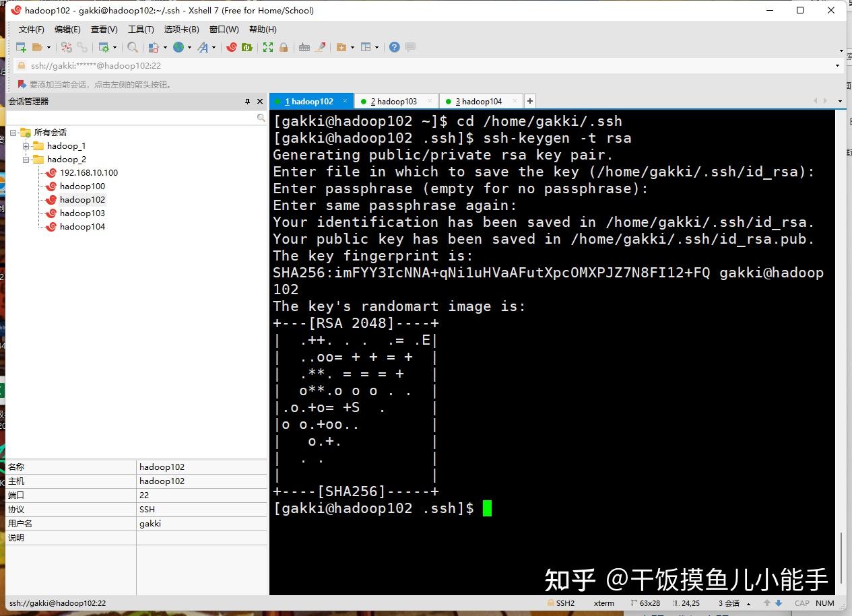The height and width of the screenshot is (616, 852).
Task: Switch to the hadoop103 tab
Action: [x=397, y=100]
